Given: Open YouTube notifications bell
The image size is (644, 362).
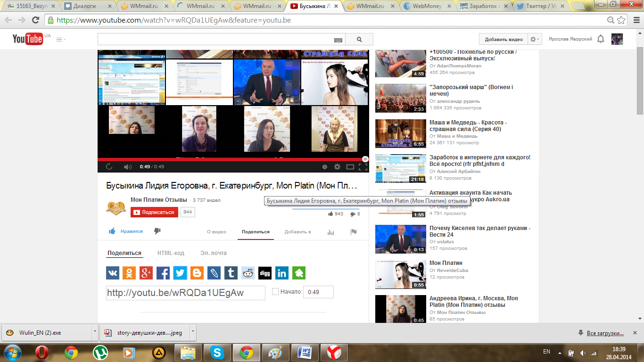Looking at the screenshot, I should tap(601, 39).
